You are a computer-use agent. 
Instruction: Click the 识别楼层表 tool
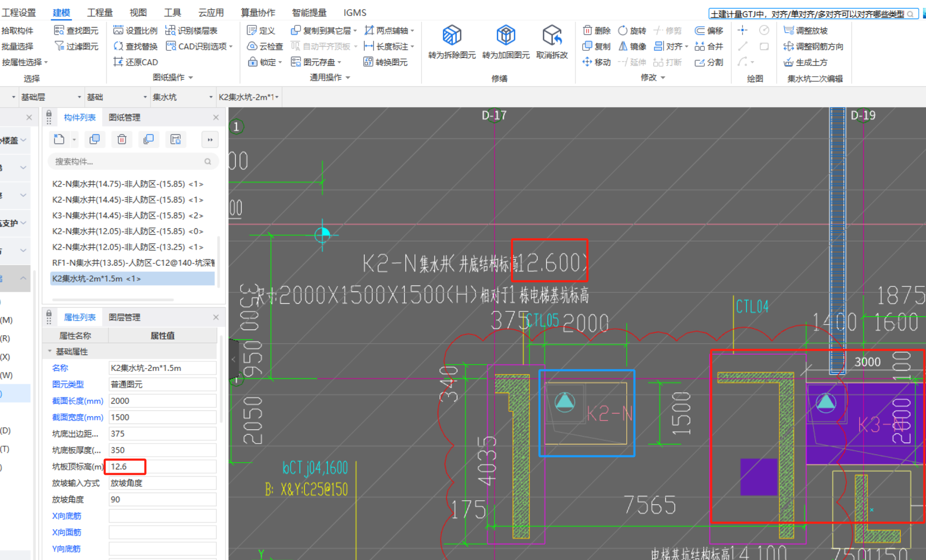tap(192, 30)
